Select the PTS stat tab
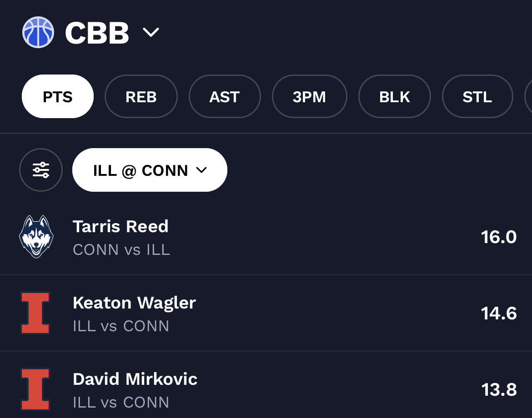This screenshot has height=418, width=532. click(x=58, y=96)
